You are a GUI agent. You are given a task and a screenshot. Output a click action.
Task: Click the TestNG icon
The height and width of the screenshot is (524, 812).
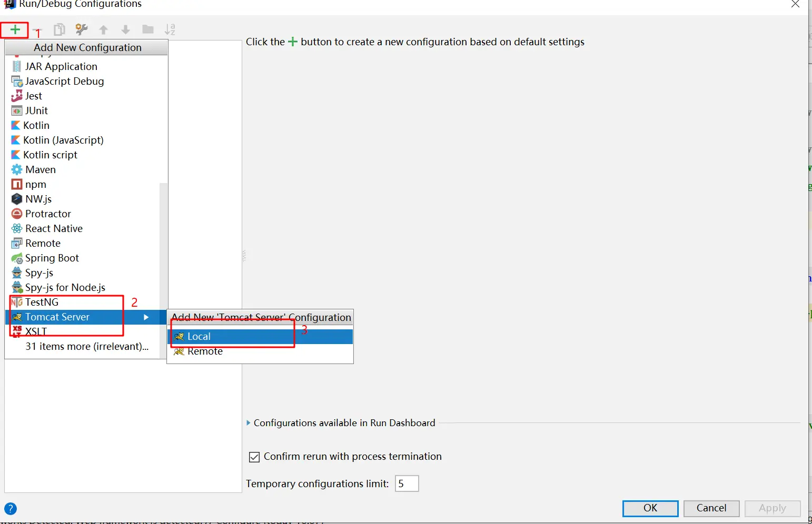(17, 302)
